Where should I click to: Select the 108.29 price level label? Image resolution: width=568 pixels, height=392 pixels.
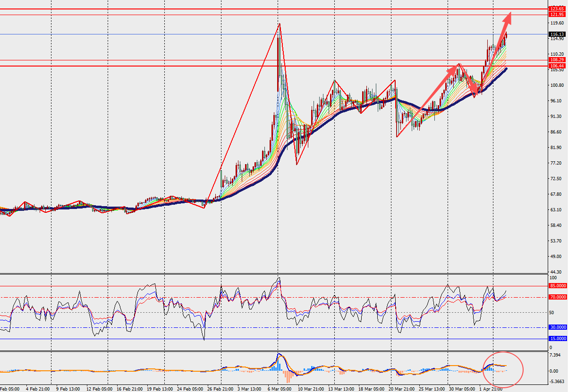558,60
